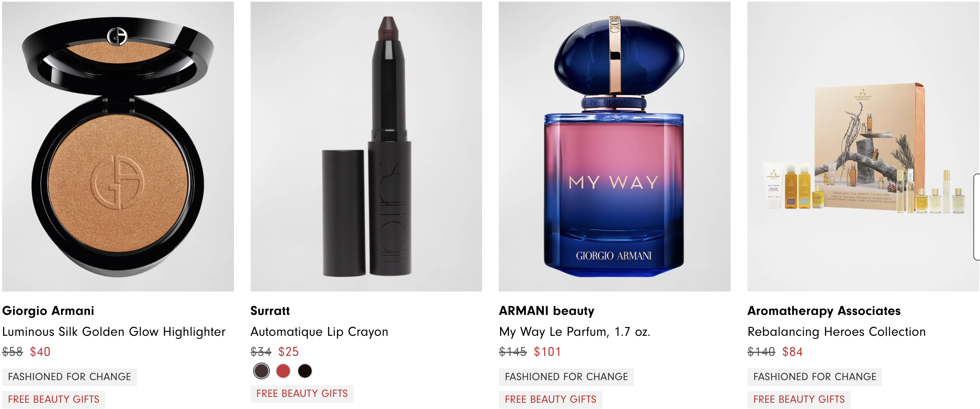Viewport: 980px width, 409px height.
Task: Open Luminous Silk Golden Glow Highlighter link
Action: (114, 332)
